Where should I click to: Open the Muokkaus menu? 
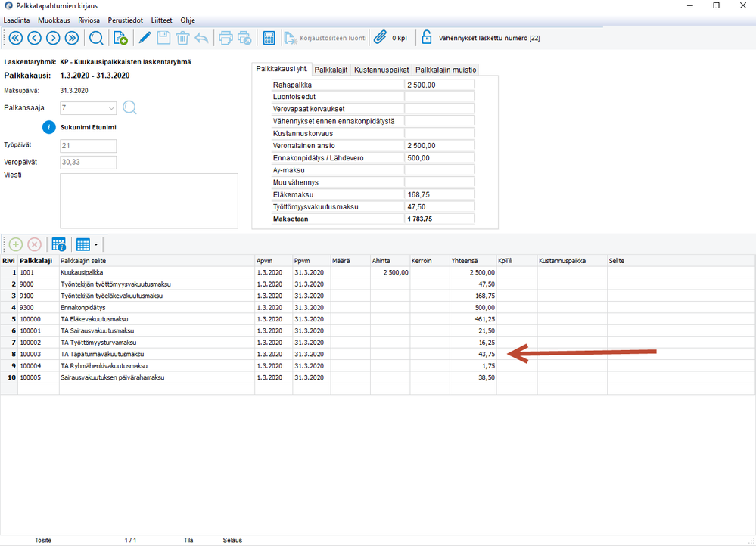(x=54, y=20)
